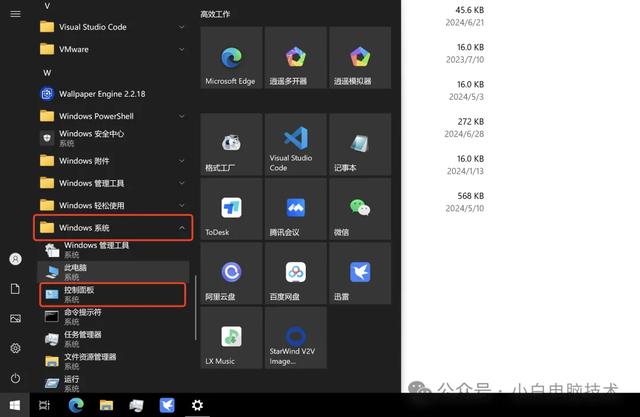
Task: Expand the Windows PowerShell folder
Action: (113, 116)
